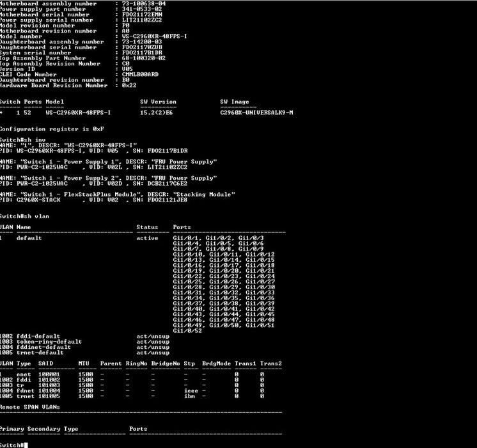Click the "Trans1" column header
The width and height of the screenshot is (477, 448).
click(x=245, y=364)
